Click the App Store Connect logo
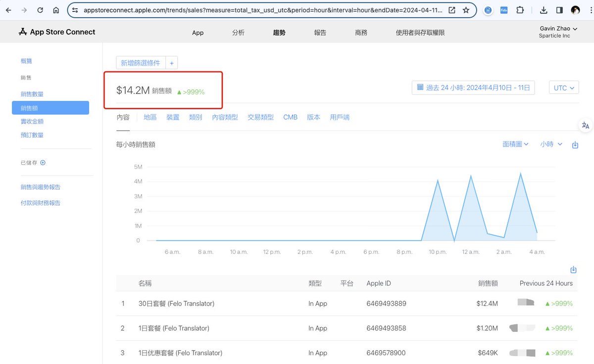Screen dimensions: 594x364 click(56, 32)
